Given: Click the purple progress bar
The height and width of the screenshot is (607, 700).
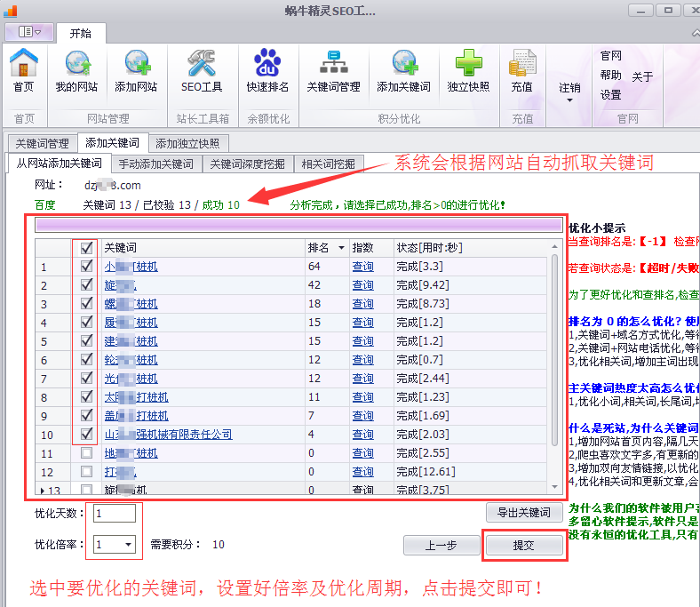Looking at the screenshot, I should coord(298,225).
